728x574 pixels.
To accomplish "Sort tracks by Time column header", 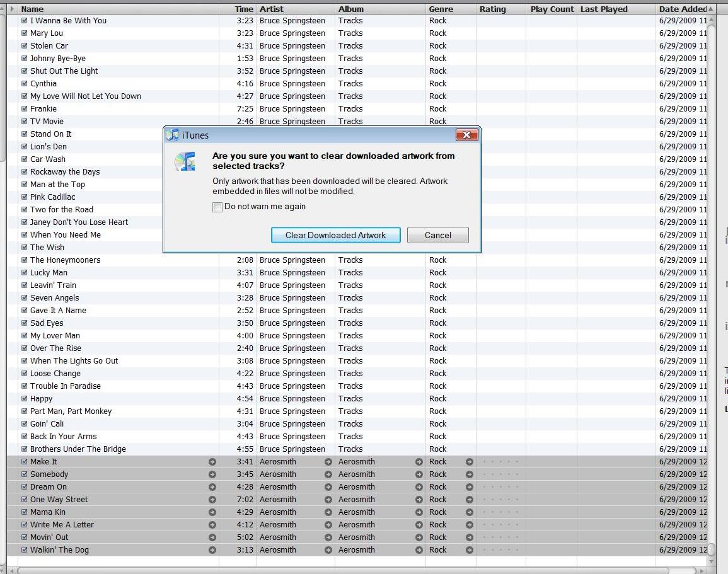I will point(238,9).
